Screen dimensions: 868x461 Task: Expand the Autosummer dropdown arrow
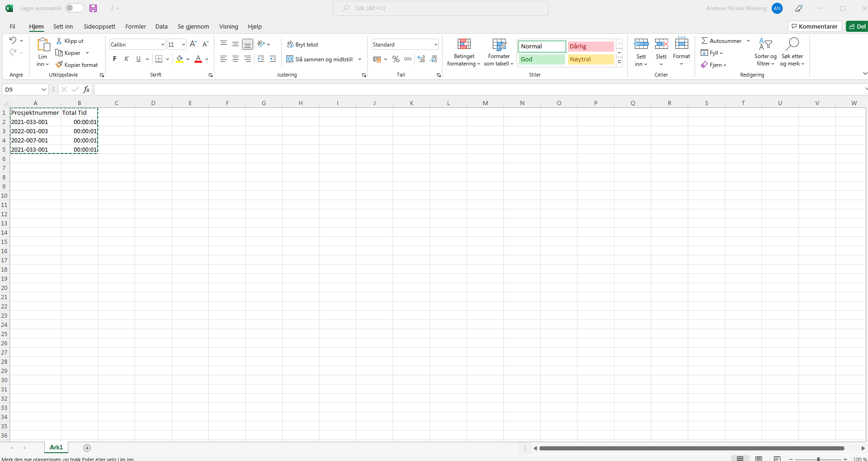pyautogui.click(x=748, y=41)
